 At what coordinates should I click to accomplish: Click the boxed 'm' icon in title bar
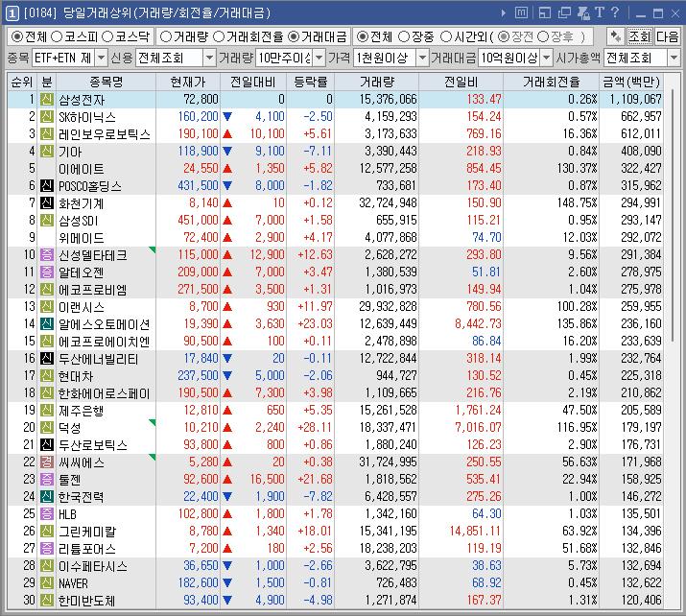click(x=521, y=12)
